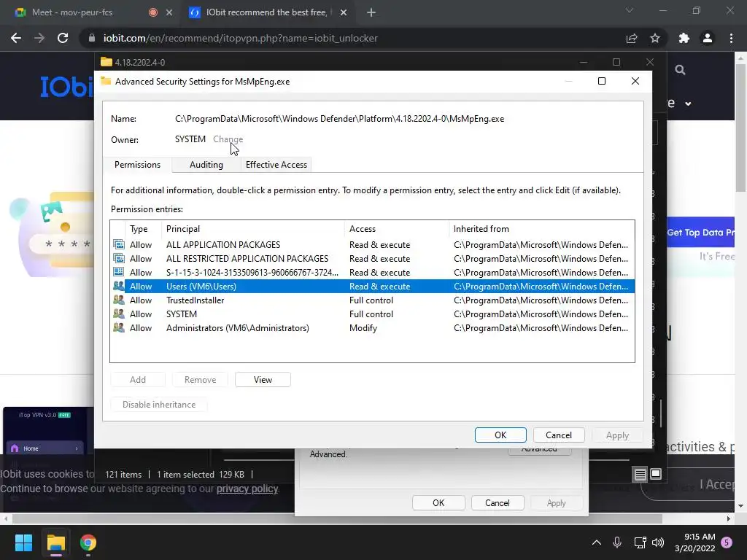Click the View button
This screenshot has height=560, width=747.
pos(263,379)
